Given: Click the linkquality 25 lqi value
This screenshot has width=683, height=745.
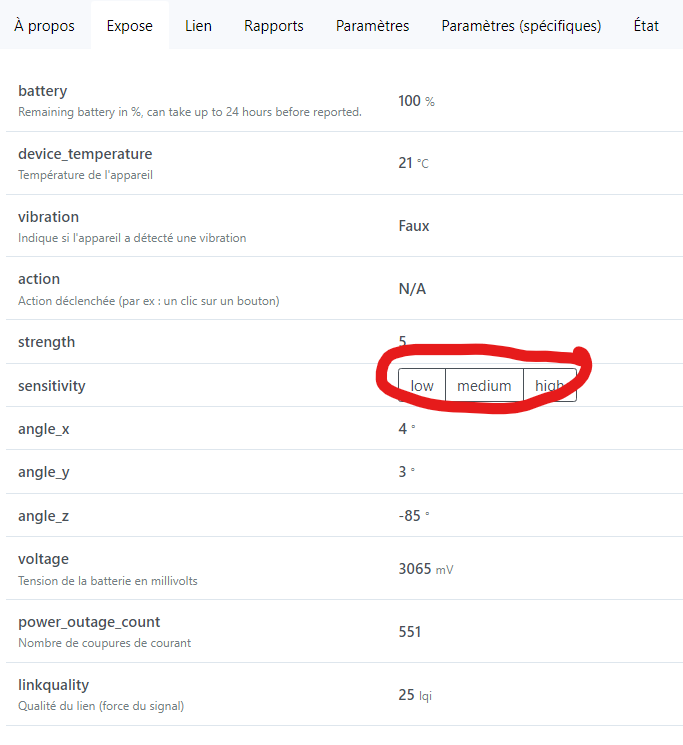Looking at the screenshot, I should [415, 695].
